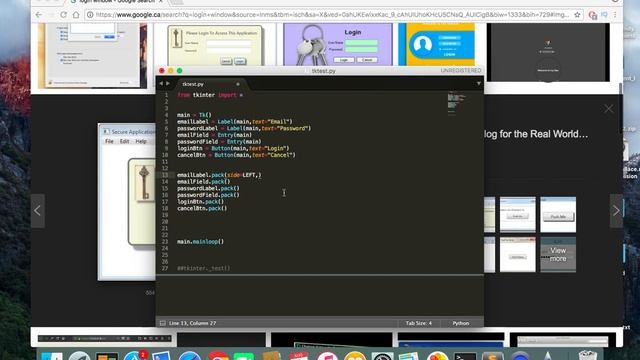Go back in the Chrome browser
640x360 pixels.
[38, 15]
